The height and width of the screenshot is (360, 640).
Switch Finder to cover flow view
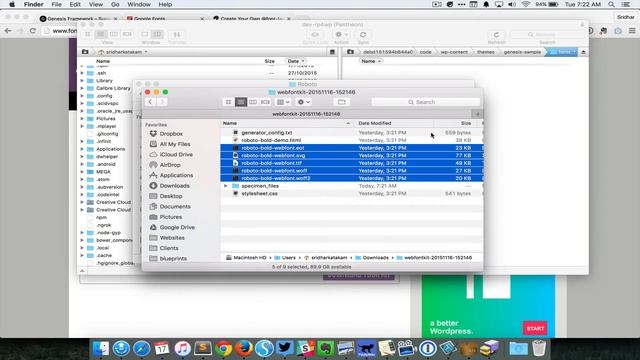coord(265,102)
